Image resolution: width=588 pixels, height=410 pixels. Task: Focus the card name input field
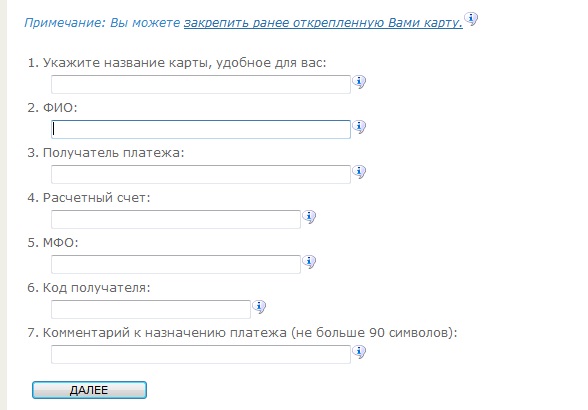(201, 84)
